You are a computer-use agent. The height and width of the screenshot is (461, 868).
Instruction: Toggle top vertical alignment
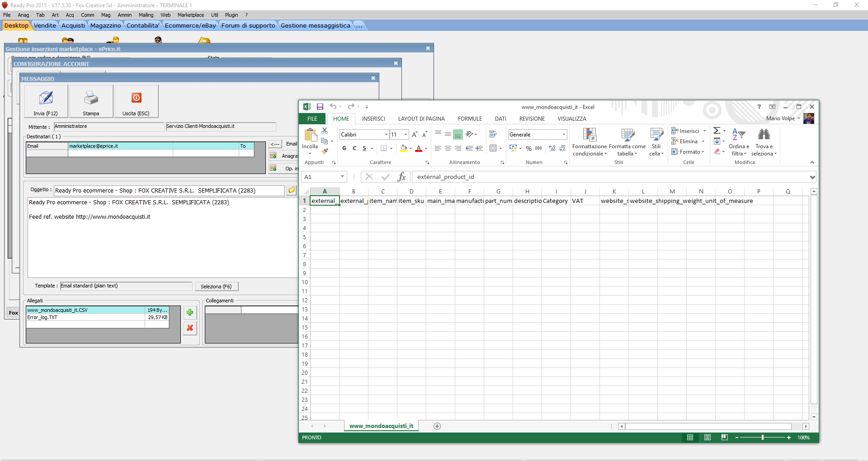(438, 134)
